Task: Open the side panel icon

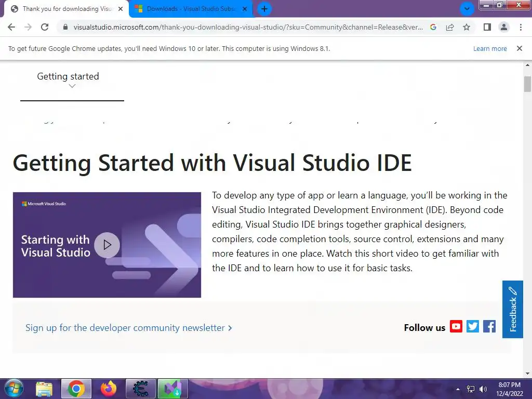Action: (x=487, y=27)
